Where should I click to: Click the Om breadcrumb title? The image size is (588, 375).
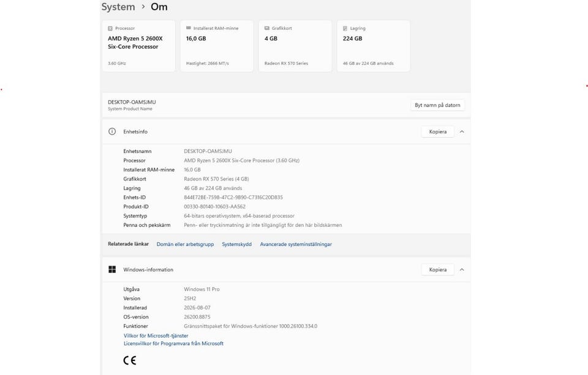point(159,7)
